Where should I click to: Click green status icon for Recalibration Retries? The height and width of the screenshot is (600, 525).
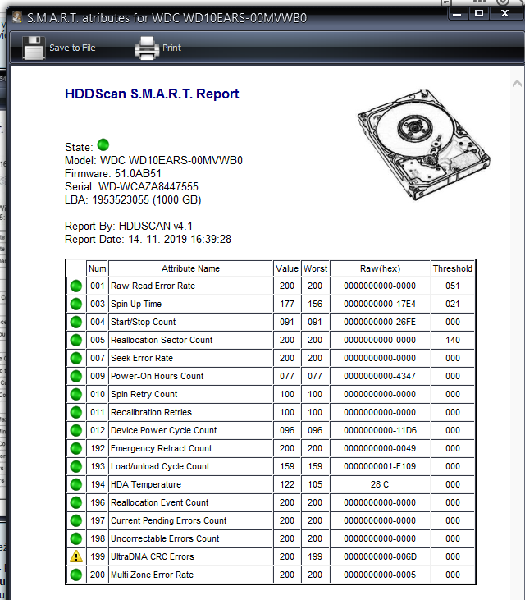coord(76,412)
